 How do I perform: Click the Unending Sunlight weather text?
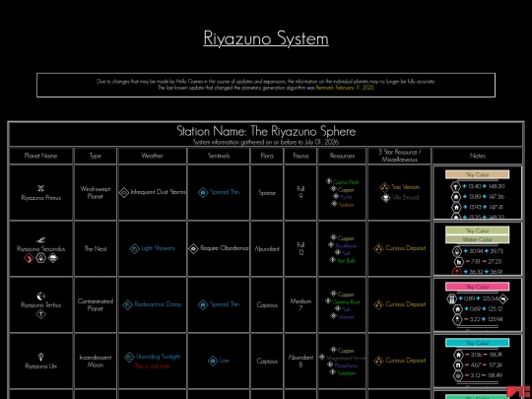pyautogui.click(x=158, y=357)
